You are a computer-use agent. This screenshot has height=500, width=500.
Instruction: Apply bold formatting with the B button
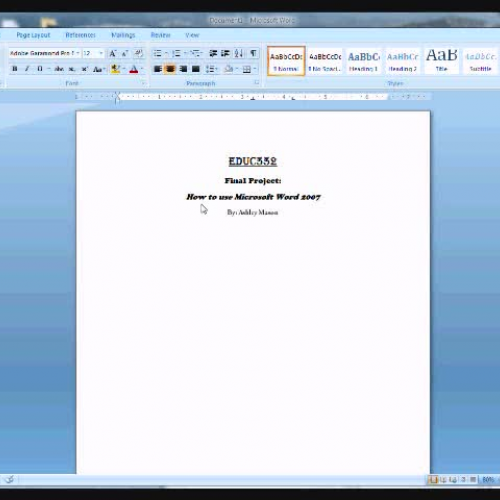click(x=15, y=69)
